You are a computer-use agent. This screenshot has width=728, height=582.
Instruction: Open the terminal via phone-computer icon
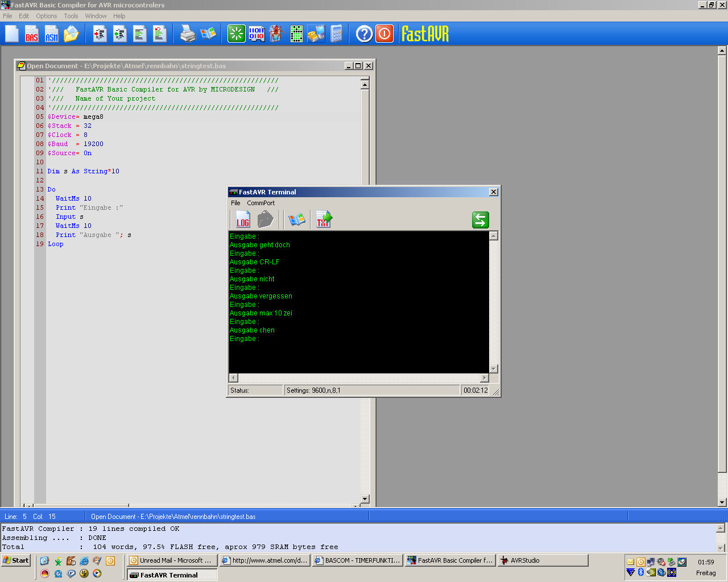(316, 34)
